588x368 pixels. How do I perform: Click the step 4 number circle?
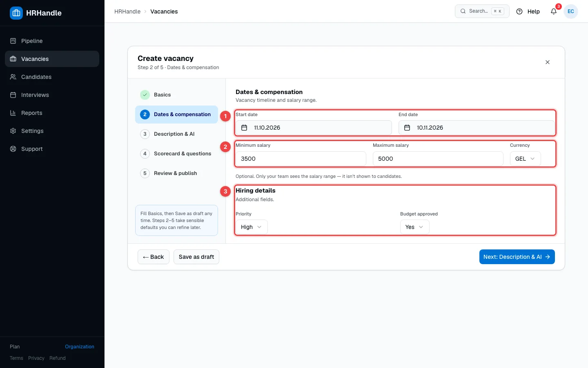(145, 154)
